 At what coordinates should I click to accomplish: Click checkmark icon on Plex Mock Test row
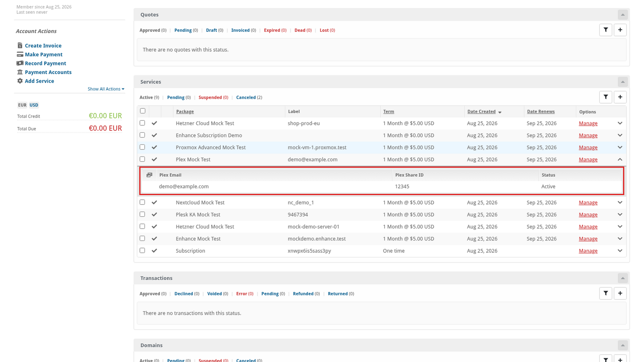154,160
